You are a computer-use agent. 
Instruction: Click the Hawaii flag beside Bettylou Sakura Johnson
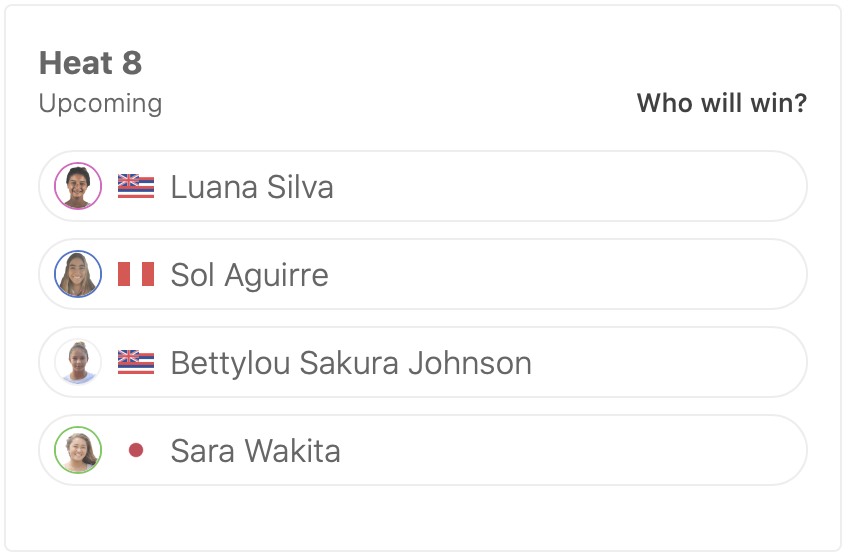(x=136, y=363)
